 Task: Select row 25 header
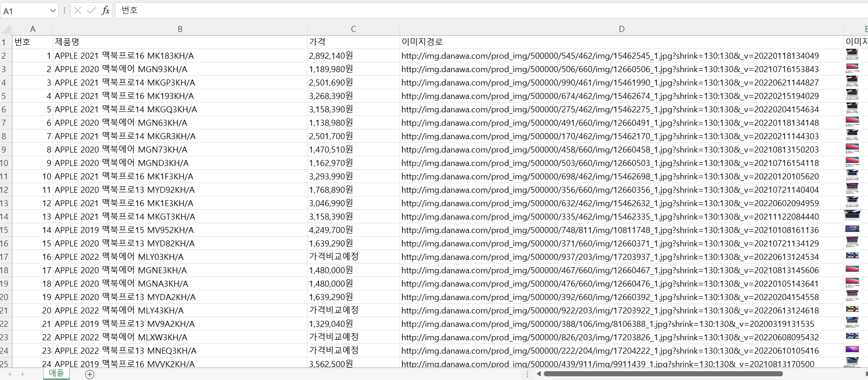click(x=6, y=363)
